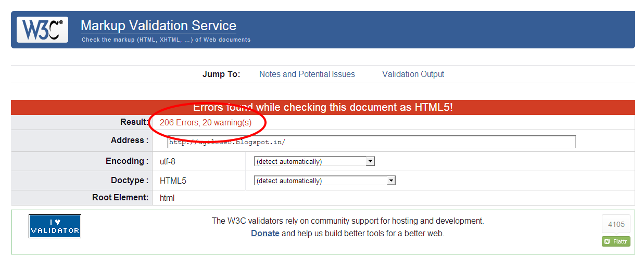Follow the Donate link

pyautogui.click(x=265, y=234)
